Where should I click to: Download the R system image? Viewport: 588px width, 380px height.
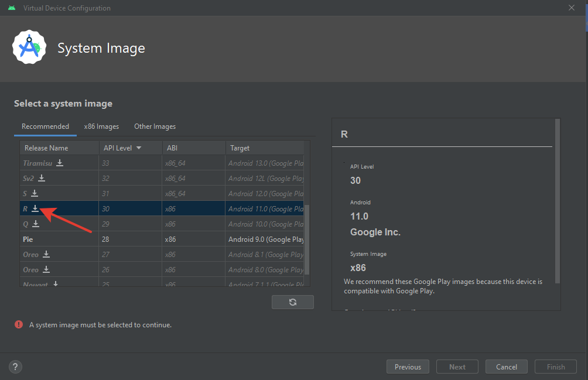pos(35,208)
